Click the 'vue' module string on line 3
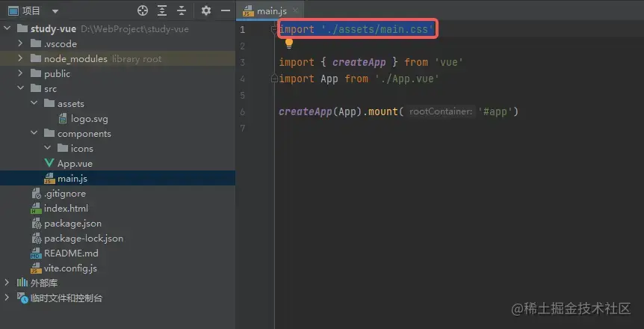644x329 pixels. (x=449, y=62)
